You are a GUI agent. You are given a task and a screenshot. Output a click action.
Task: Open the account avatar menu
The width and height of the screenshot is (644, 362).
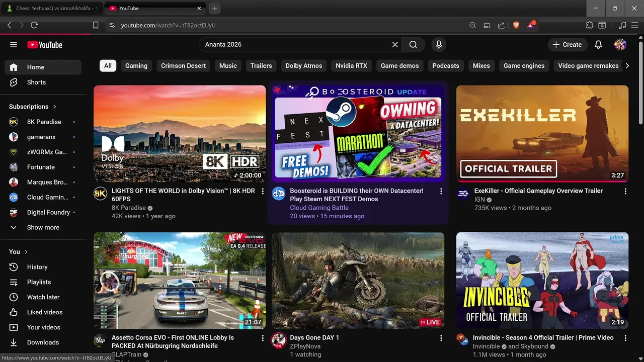pyautogui.click(x=620, y=45)
